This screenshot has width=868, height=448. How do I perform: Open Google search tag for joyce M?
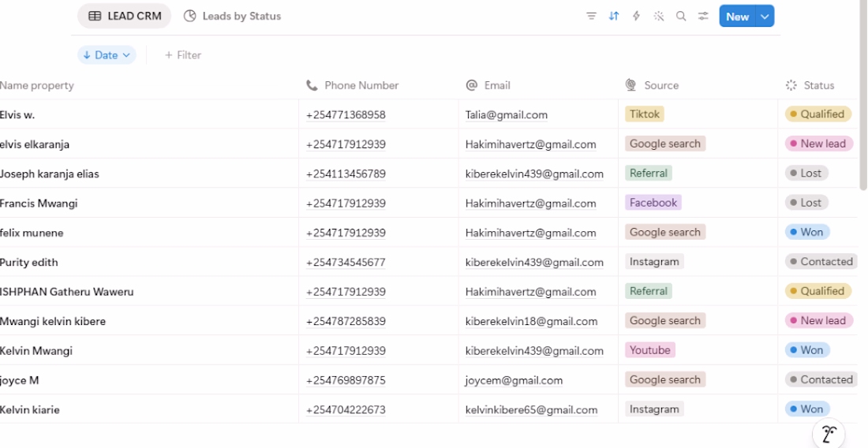pos(665,379)
